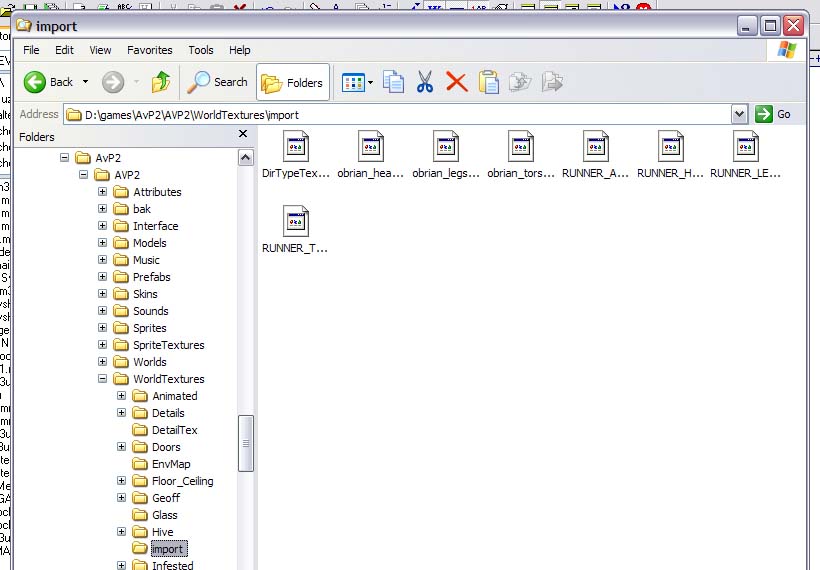
Task: Select the SpriteTextures folder in tree
Action: click(168, 345)
